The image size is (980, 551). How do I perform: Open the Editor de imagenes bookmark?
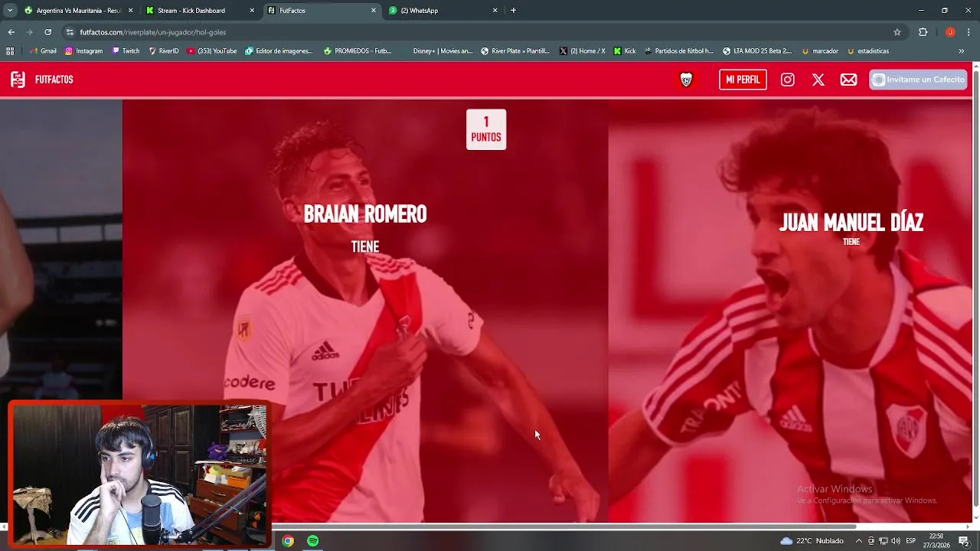tap(279, 51)
